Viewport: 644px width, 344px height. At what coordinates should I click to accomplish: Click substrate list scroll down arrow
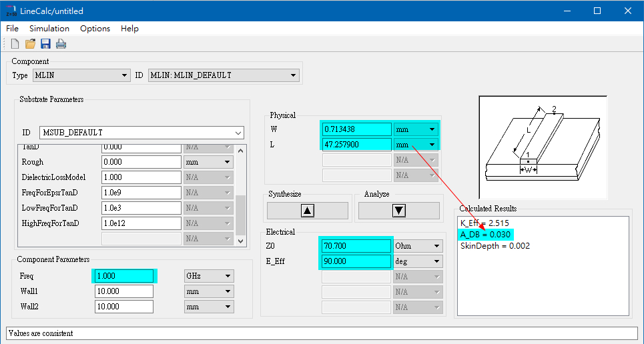241,241
